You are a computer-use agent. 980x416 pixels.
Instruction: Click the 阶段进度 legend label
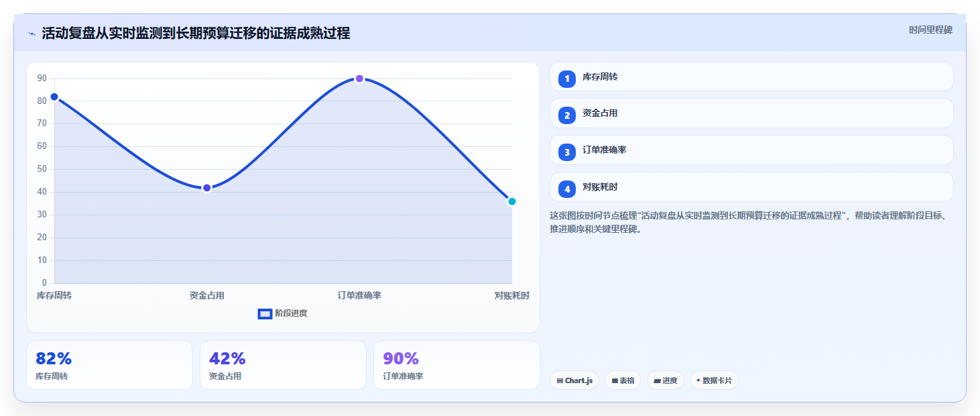tap(291, 313)
